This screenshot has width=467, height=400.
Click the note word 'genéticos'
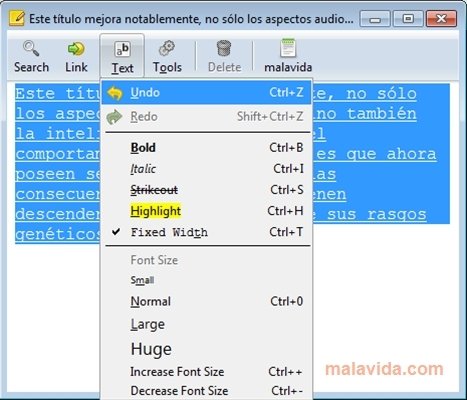point(57,234)
